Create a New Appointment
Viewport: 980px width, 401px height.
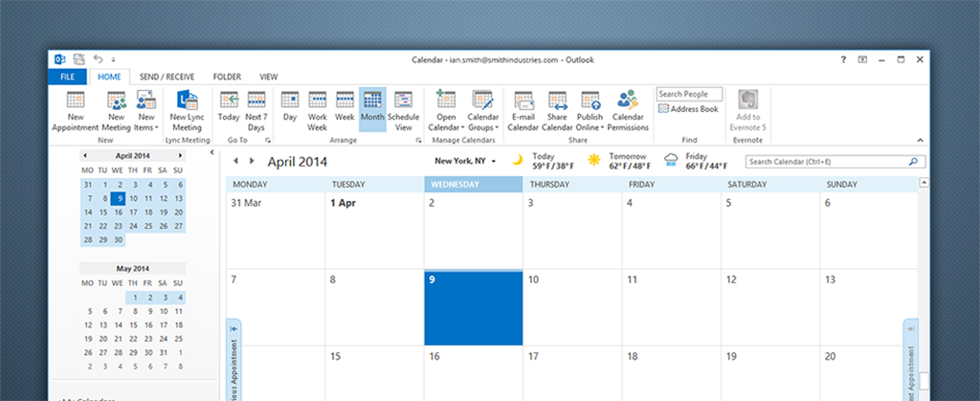(x=75, y=111)
